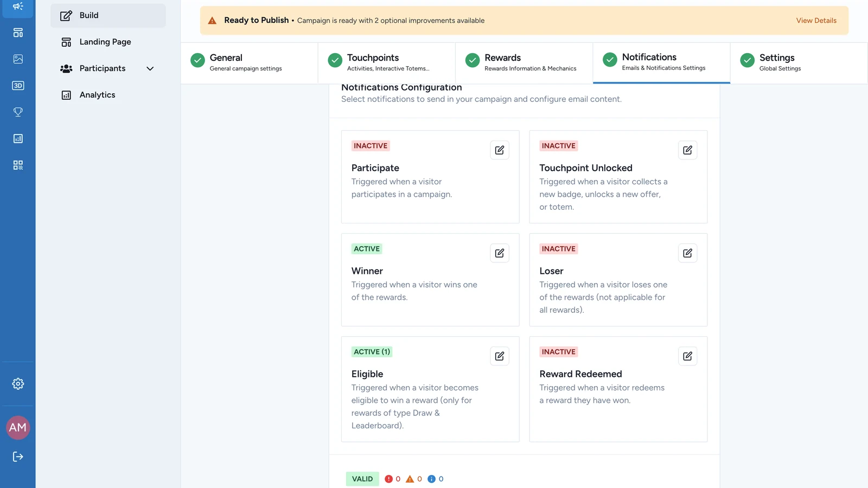Open the QR code icon in left rail
Screen dimensions: 868x488
click(x=18, y=165)
